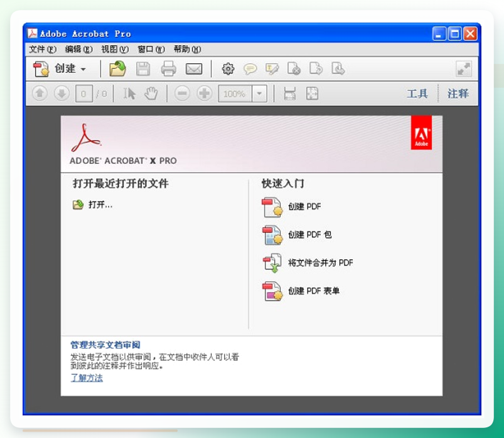
Task: Click the Email envelope icon
Action: 194,69
